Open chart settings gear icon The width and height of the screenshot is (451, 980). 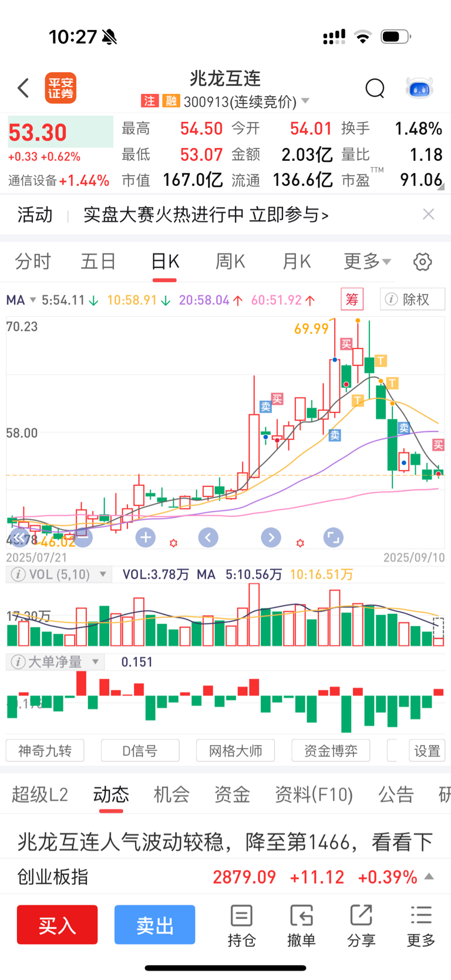click(x=422, y=262)
